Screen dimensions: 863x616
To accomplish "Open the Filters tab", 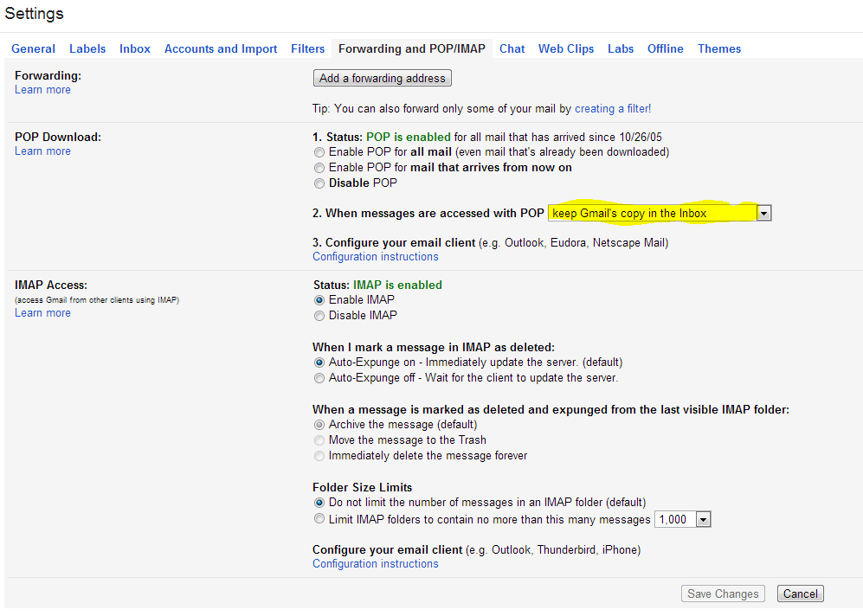I will [307, 49].
